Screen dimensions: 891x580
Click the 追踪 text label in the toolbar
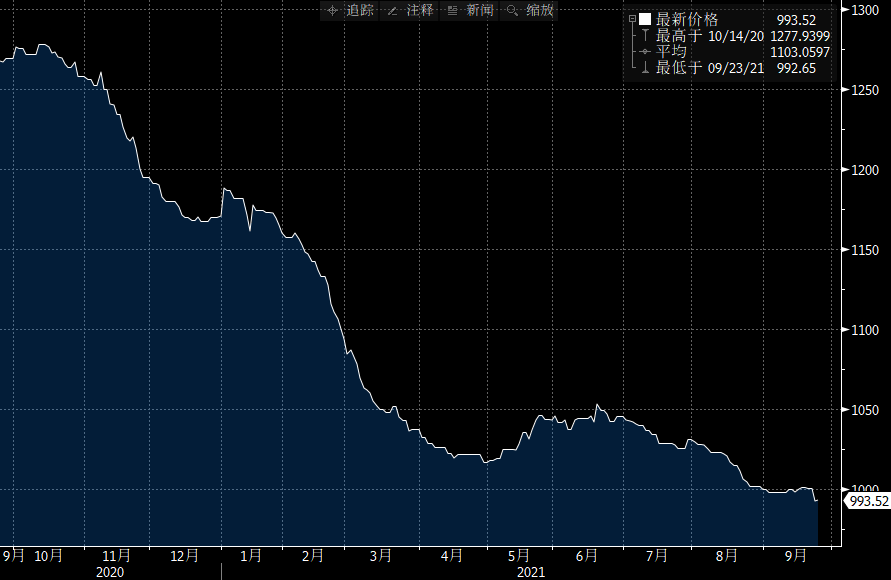pos(359,10)
